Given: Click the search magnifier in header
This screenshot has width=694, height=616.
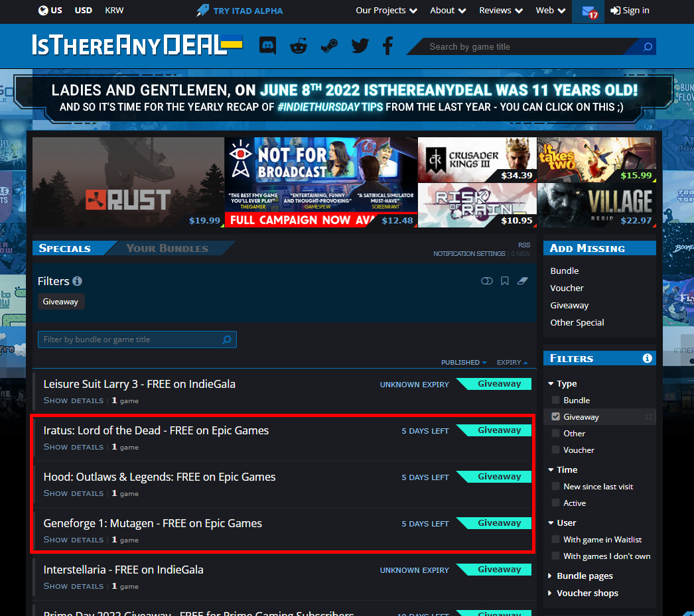Looking at the screenshot, I should click(648, 46).
